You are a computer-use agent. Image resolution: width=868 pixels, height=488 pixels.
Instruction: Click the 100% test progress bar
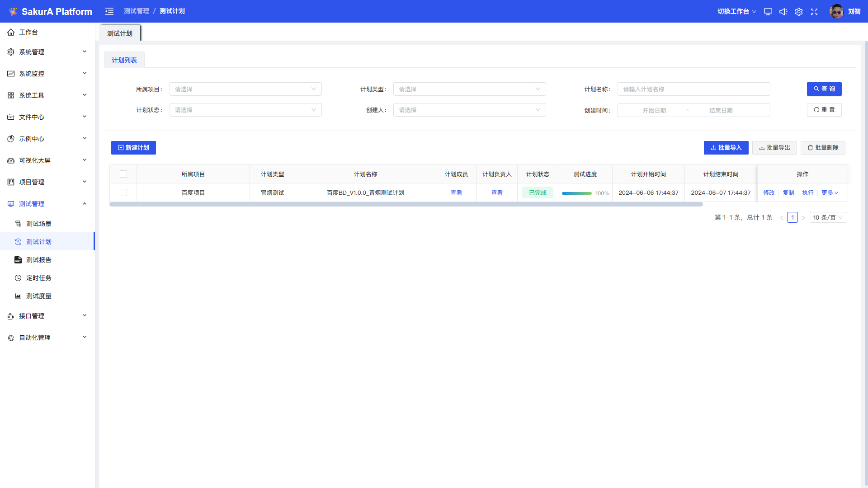coord(577,193)
